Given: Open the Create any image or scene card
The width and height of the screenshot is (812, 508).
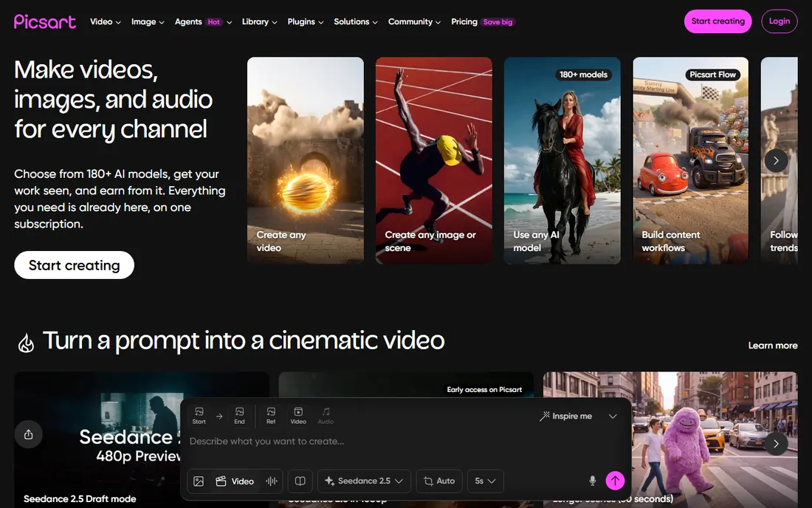Looking at the screenshot, I should (434, 160).
